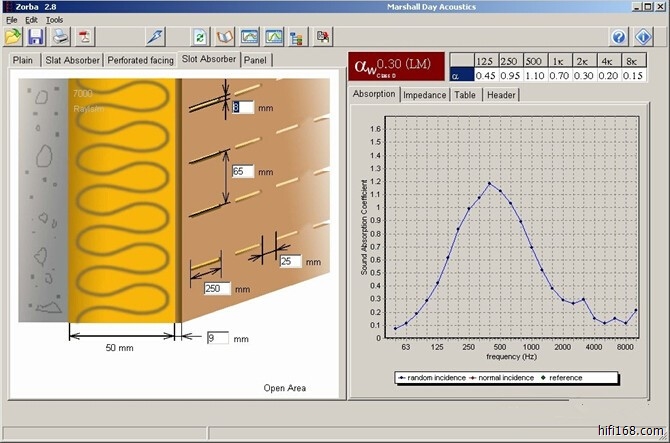Click the printer icon

(61, 37)
